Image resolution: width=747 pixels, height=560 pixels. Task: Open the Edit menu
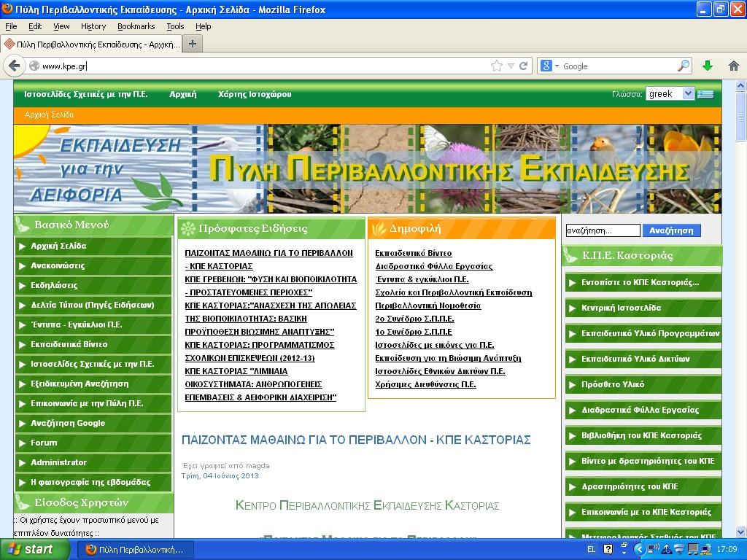[35, 26]
